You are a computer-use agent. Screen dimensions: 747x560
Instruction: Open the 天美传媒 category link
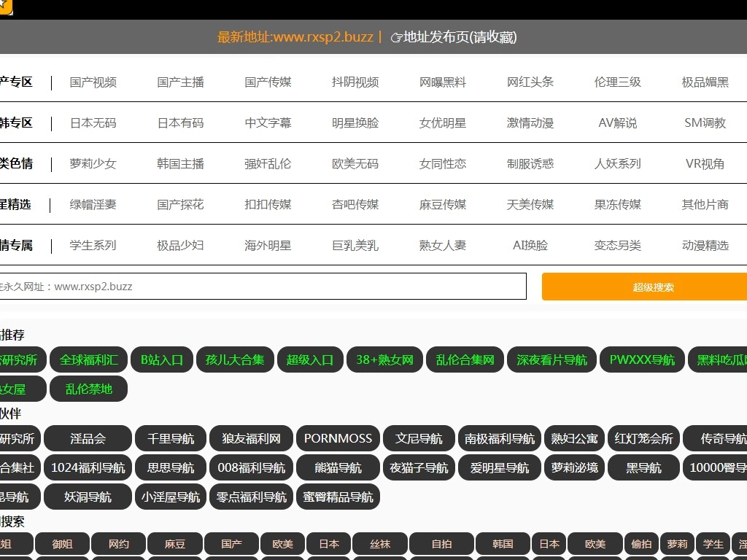click(529, 205)
